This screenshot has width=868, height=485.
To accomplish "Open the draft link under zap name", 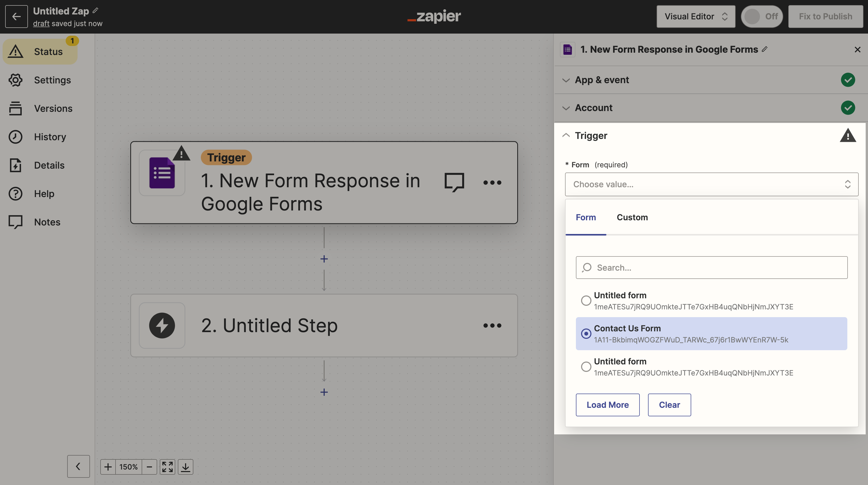I will 41,24.
